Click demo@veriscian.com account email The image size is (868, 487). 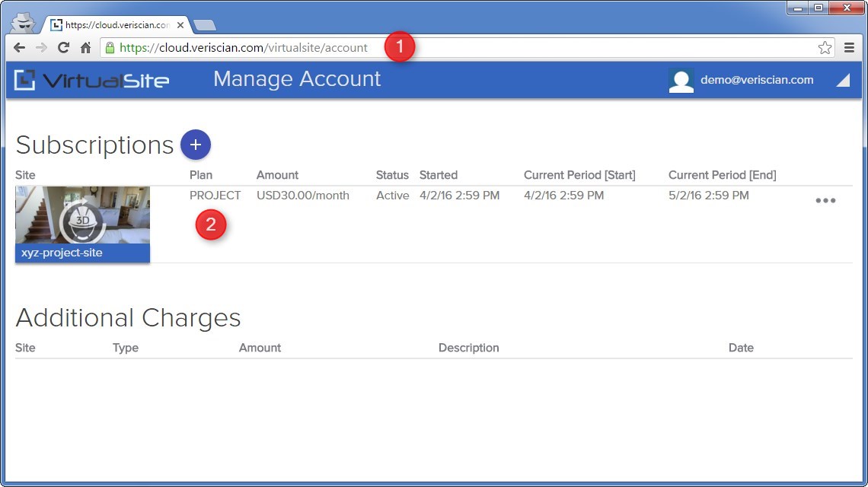pos(757,80)
